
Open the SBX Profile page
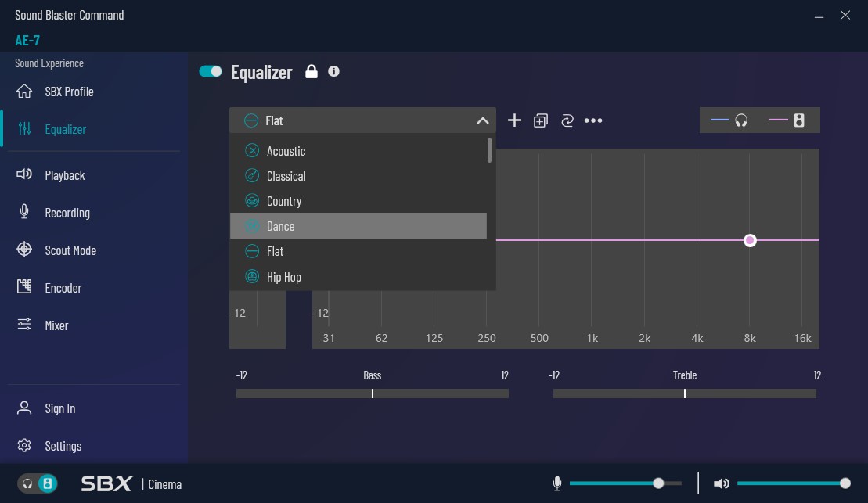click(x=69, y=92)
